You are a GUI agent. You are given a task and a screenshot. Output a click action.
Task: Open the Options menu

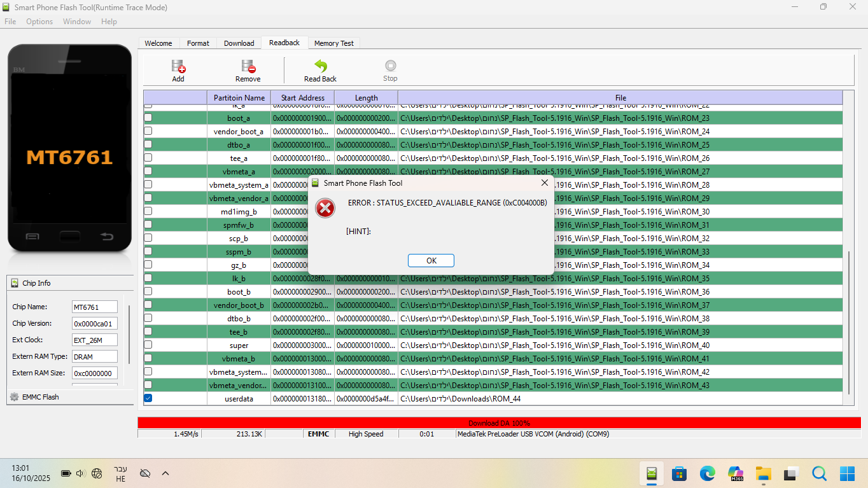(39, 22)
